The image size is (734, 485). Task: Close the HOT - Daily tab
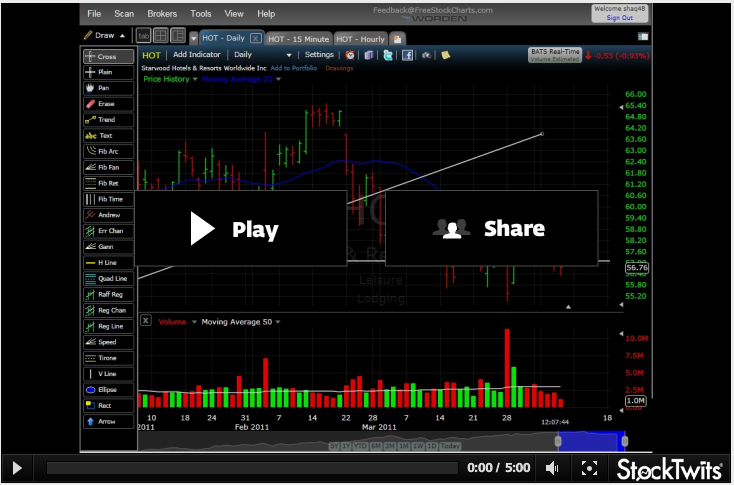pyautogui.click(x=256, y=38)
